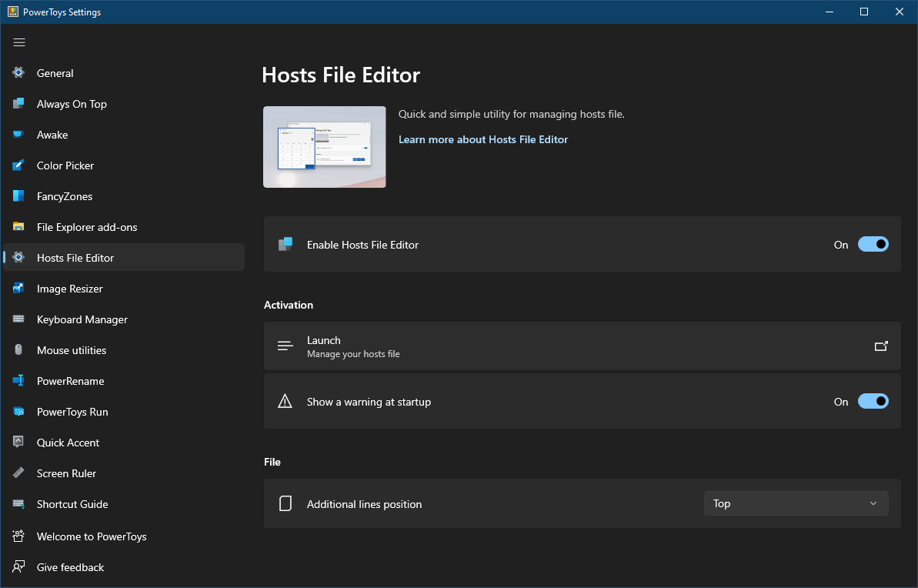The width and height of the screenshot is (918, 588).
Task: Click the Color Picker icon in sidebar
Action: point(19,165)
